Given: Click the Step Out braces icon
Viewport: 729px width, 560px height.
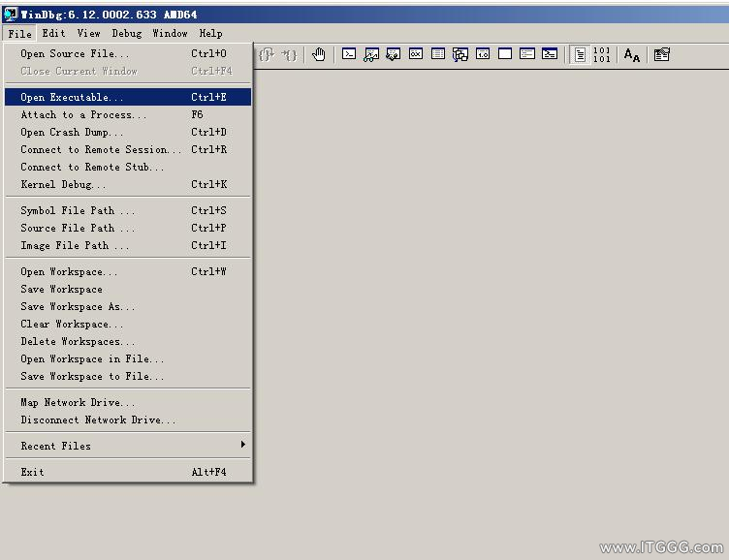Looking at the screenshot, I should (267, 55).
